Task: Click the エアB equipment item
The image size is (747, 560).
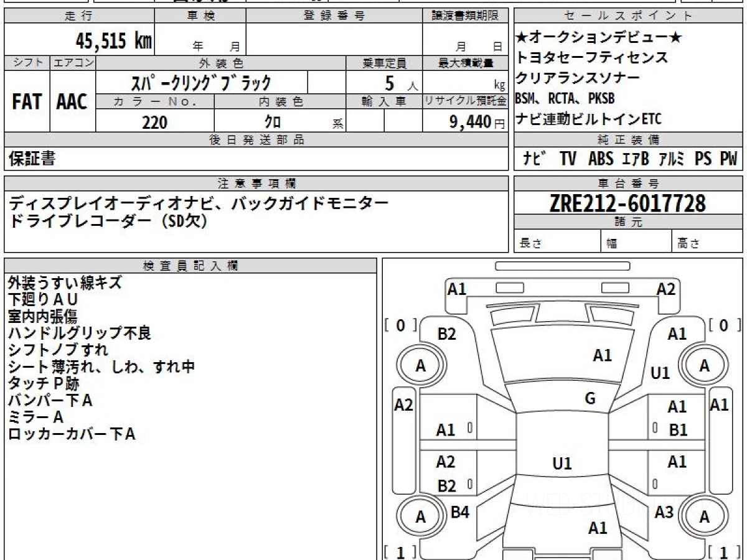Action: coord(635,159)
